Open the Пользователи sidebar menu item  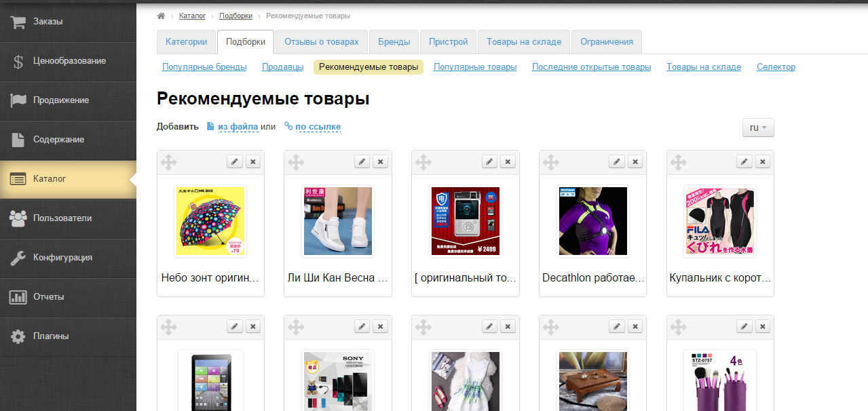(68, 218)
